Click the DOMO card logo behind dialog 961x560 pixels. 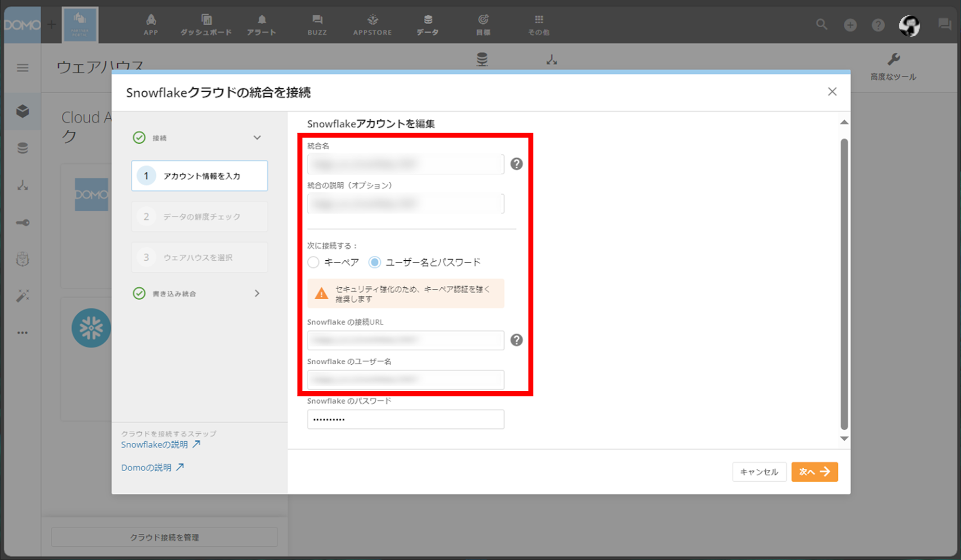(91, 194)
